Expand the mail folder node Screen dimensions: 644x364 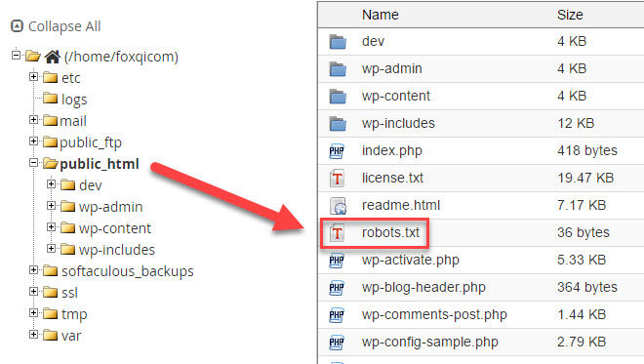click(x=34, y=120)
